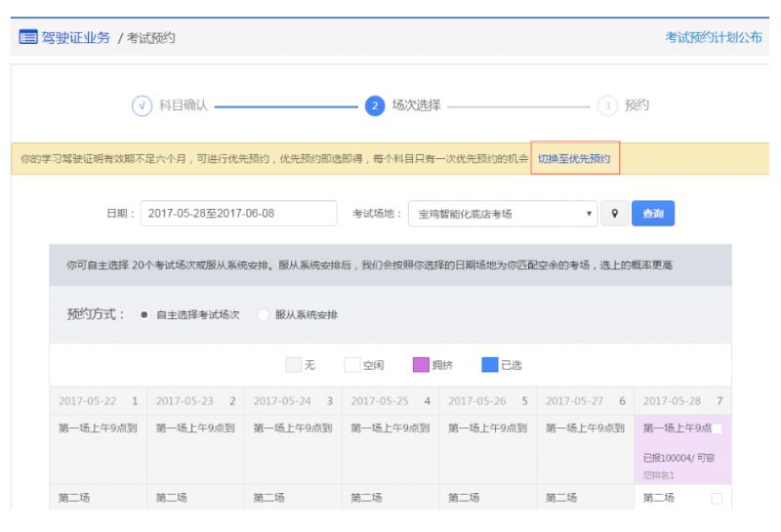This screenshot has height=532, width=781.
Task: Click the step 2 场次选择 circle icon
Action: tap(374, 105)
